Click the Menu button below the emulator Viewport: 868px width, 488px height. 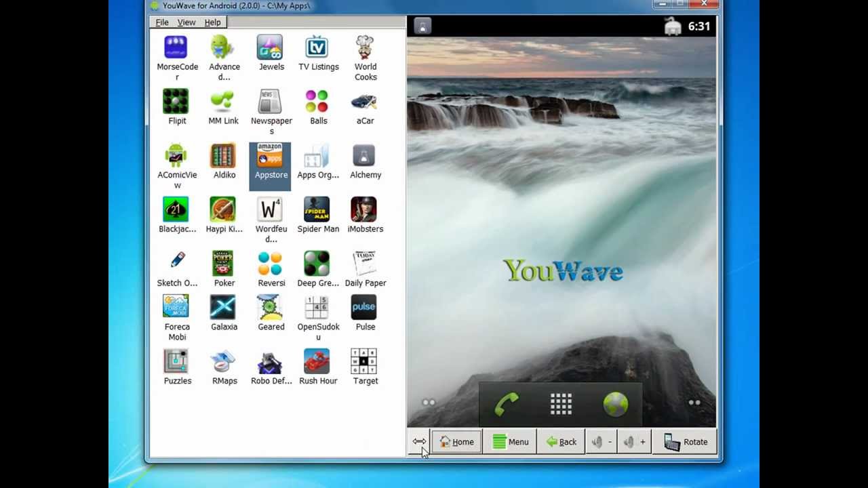point(510,442)
